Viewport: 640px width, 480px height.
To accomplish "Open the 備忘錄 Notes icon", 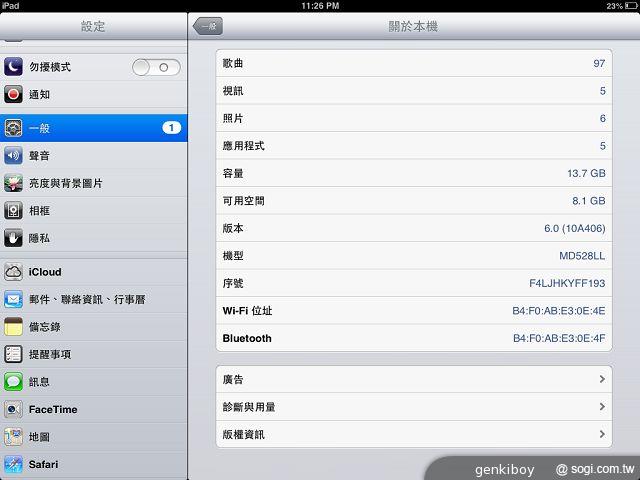I will [x=13, y=327].
